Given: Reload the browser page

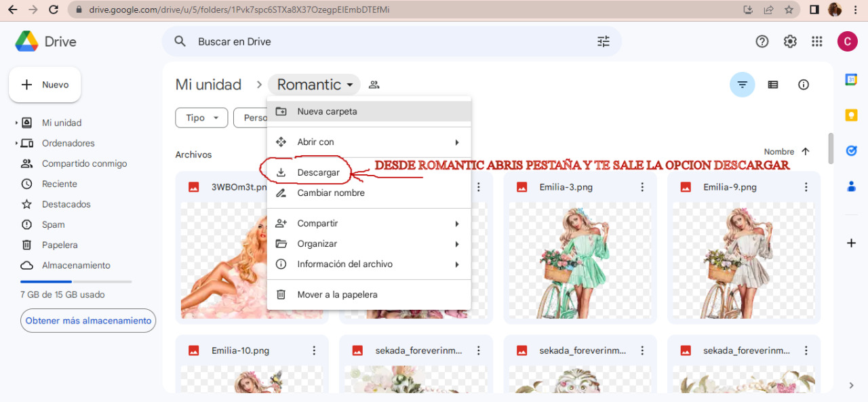Looking at the screenshot, I should [54, 10].
